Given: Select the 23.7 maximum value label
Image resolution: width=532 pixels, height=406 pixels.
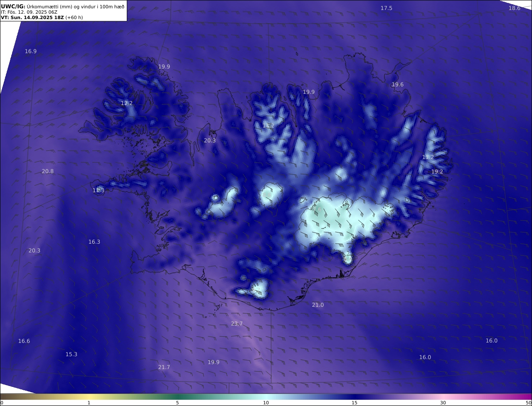Looking at the screenshot, I should [x=237, y=323].
